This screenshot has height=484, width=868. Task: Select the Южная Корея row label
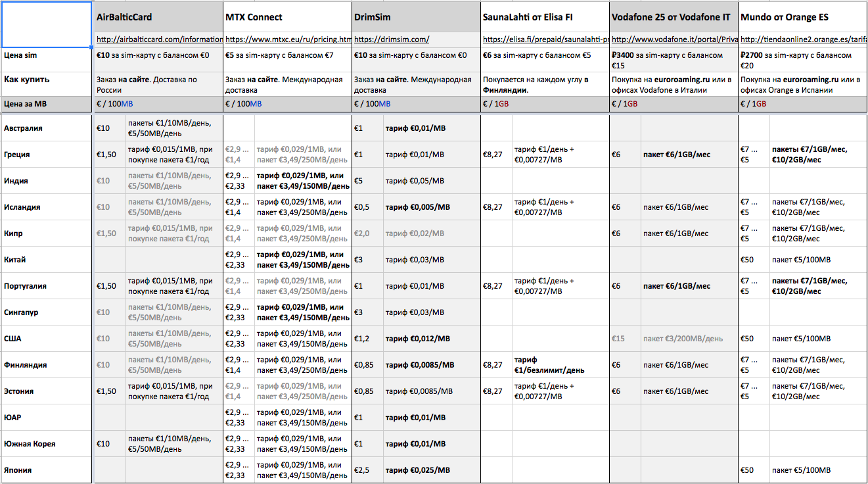click(x=46, y=444)
